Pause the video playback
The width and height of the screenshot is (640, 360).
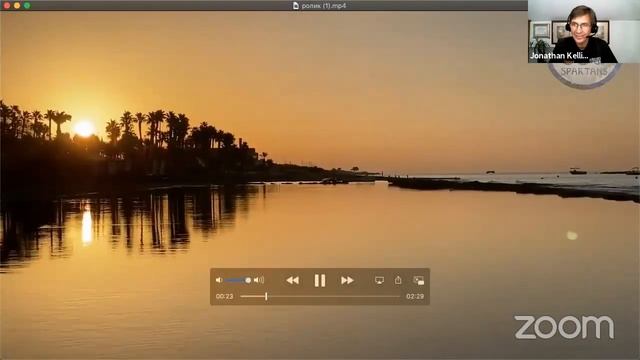click(x=320, y=280)
